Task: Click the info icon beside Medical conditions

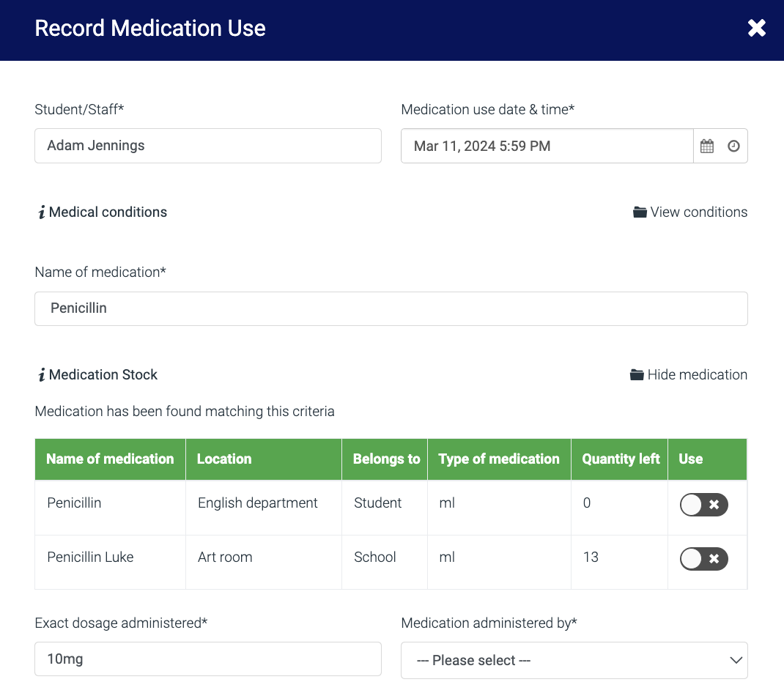Action: point(41,212)
